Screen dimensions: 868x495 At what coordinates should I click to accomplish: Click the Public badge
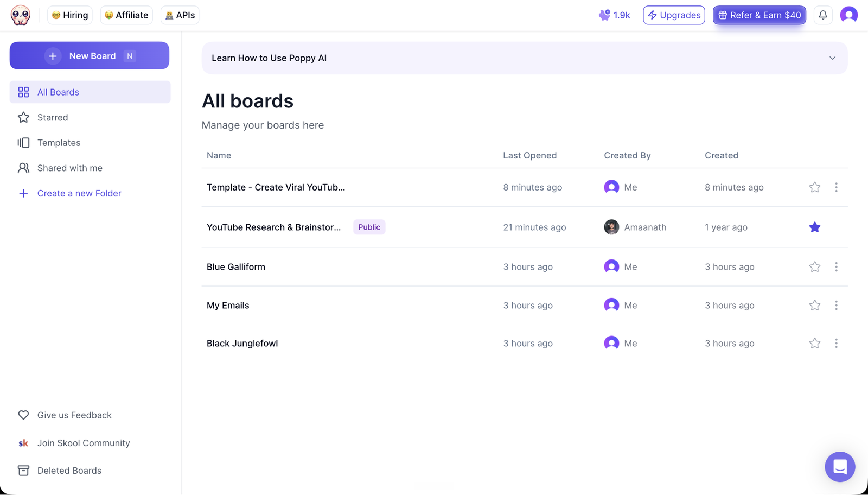[369, 227]
